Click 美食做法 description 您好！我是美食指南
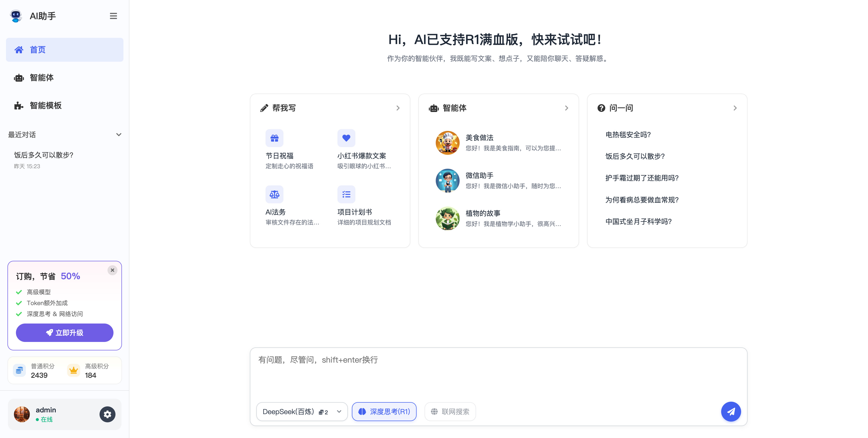Image resolution: width=868 pixels, height=438 pixels. point(513,148)
